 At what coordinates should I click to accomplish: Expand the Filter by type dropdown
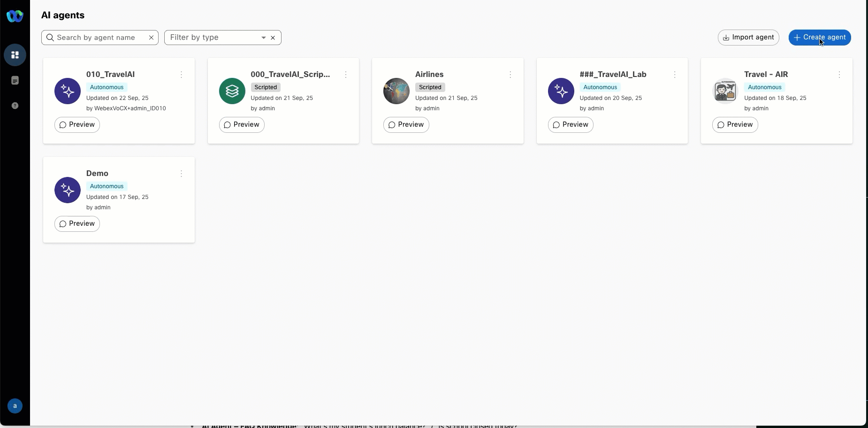pyautogui.click(x=263, y=38)
